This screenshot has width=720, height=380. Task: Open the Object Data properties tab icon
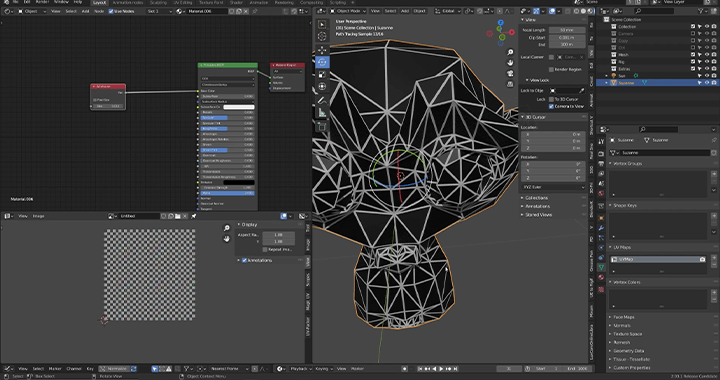(601, 267)
